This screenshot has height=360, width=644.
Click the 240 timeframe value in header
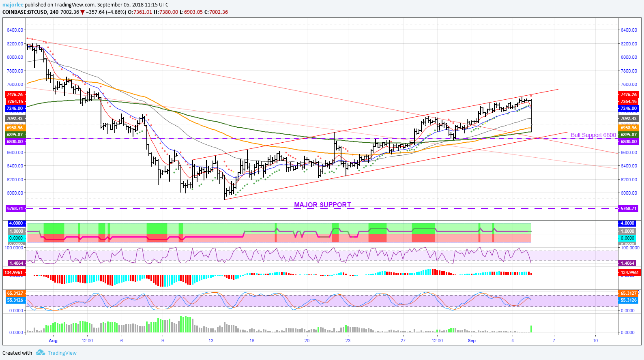[x=54, y=12]
